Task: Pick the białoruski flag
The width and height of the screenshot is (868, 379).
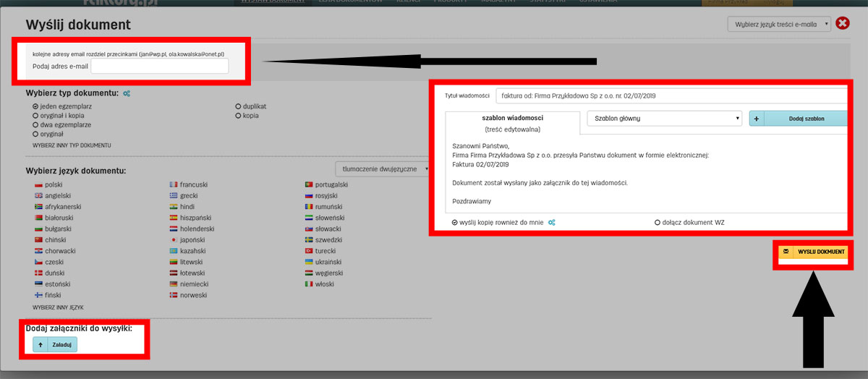Action: coord(38,217)
